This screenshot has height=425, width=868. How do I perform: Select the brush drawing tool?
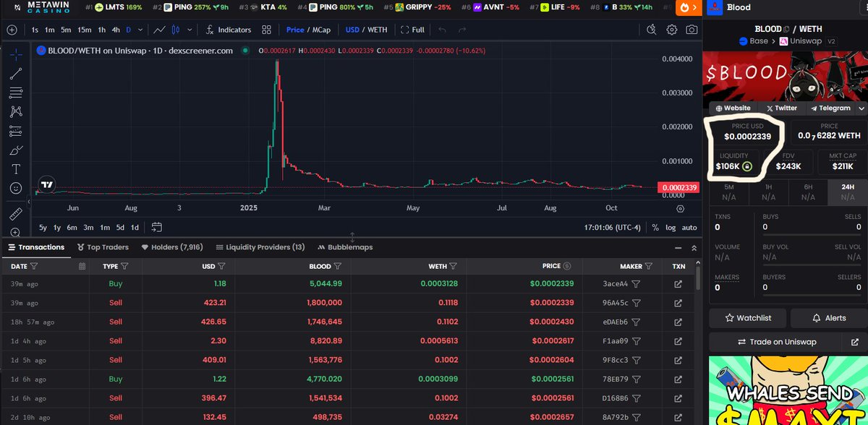click(x=15, y=150)
